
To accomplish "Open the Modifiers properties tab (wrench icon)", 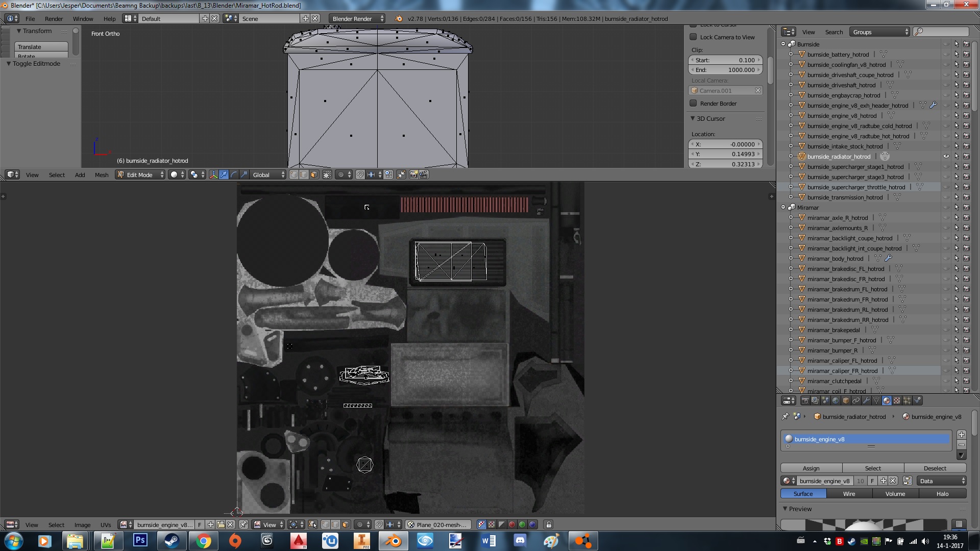I will (x=866, y=400).
